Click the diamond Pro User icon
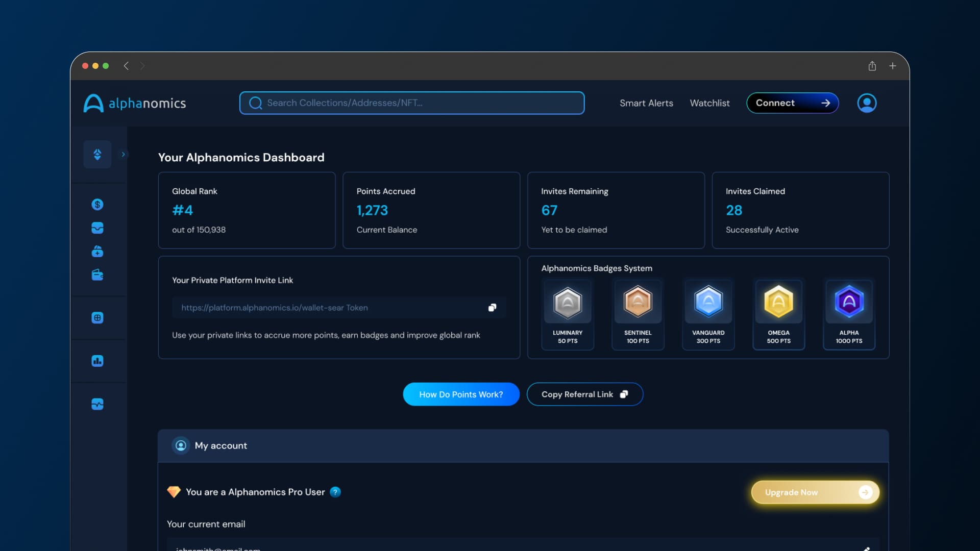 (174, 492)
